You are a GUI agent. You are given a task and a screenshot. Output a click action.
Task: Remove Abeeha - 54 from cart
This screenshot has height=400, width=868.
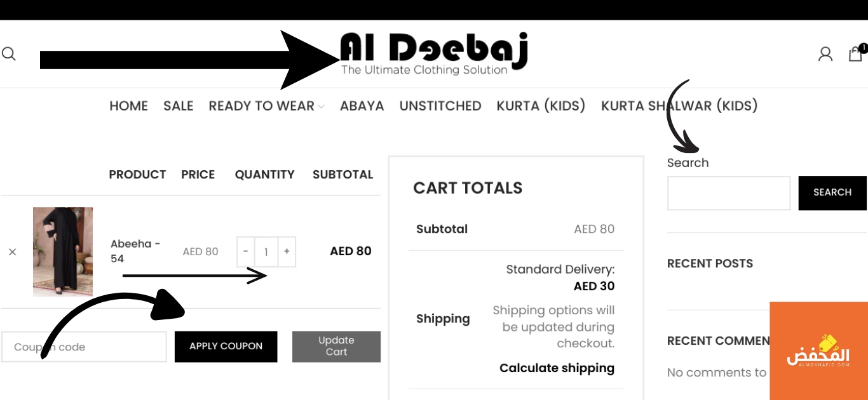click(12, 252)
